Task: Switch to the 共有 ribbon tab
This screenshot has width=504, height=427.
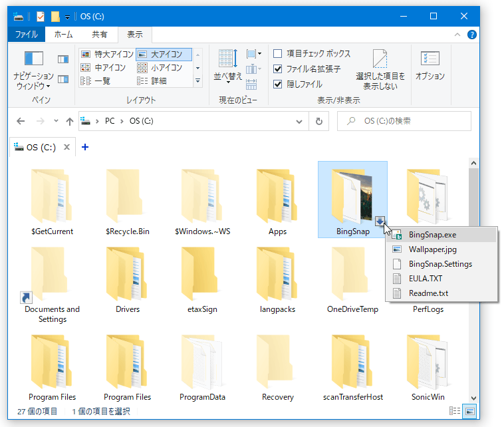Action: tap(100, 35)
